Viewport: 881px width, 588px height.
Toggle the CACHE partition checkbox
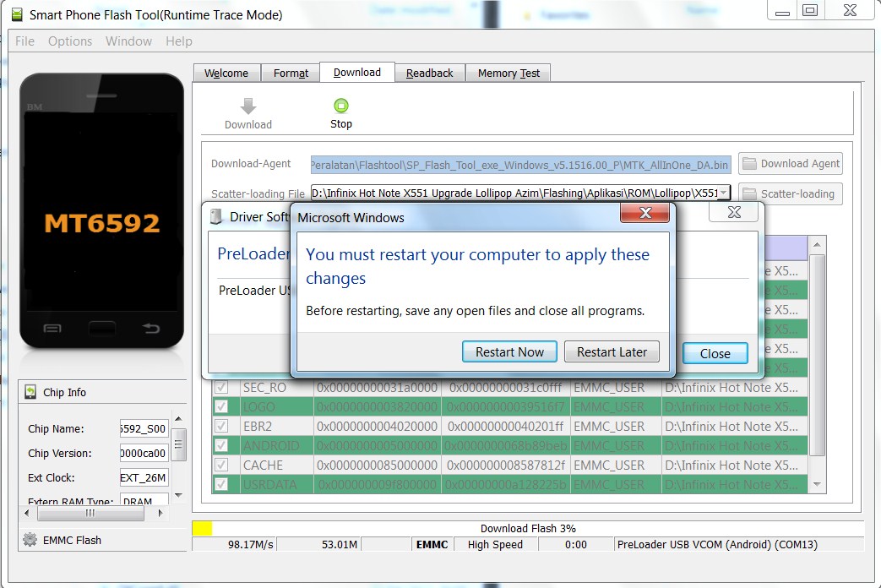click(221, 465)
